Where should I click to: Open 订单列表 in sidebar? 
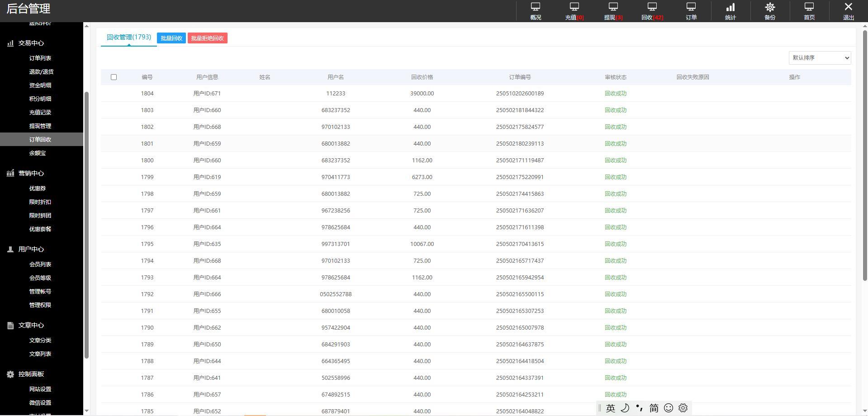pyautogui.click(x=40, y=58)
